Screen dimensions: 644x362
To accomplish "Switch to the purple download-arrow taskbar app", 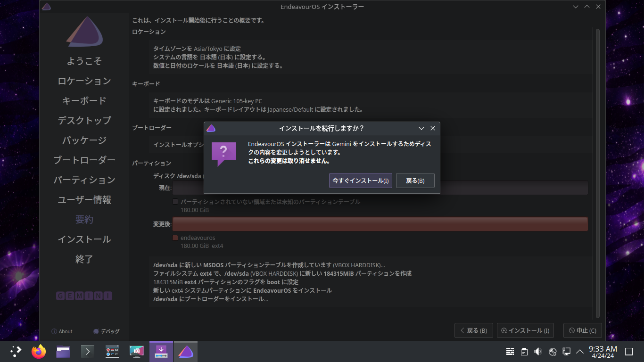I will (x=161, y=352).
